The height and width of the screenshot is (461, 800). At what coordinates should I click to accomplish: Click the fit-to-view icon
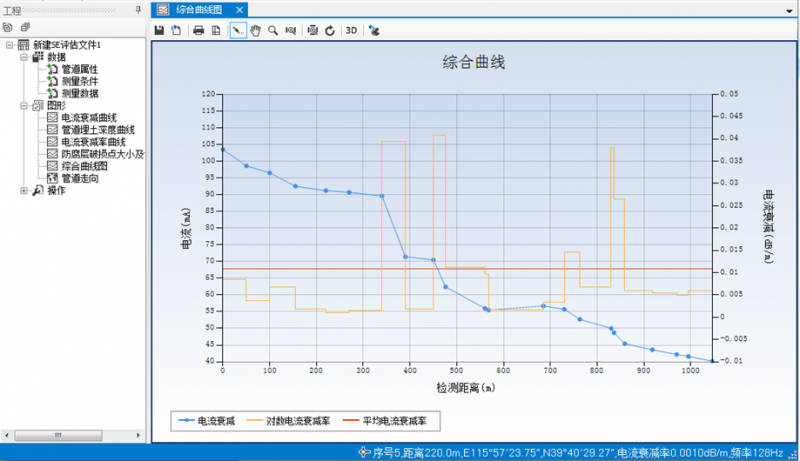313,31
